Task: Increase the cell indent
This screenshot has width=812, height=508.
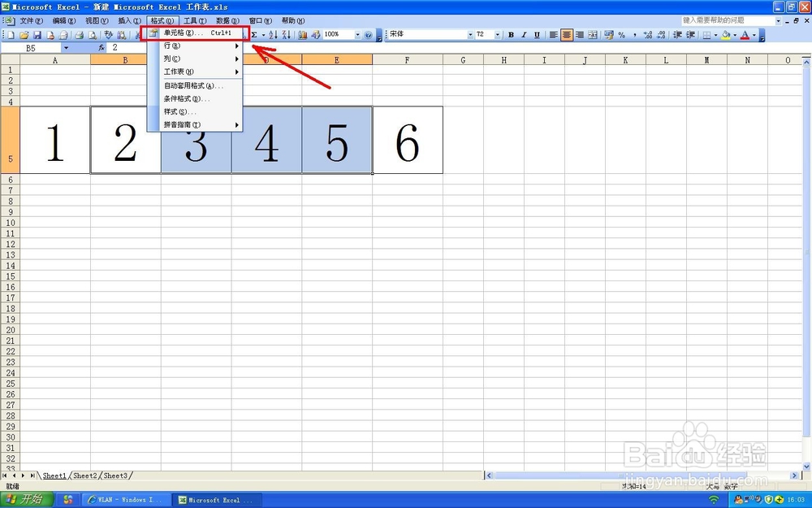Action: [x=690, y=35]
